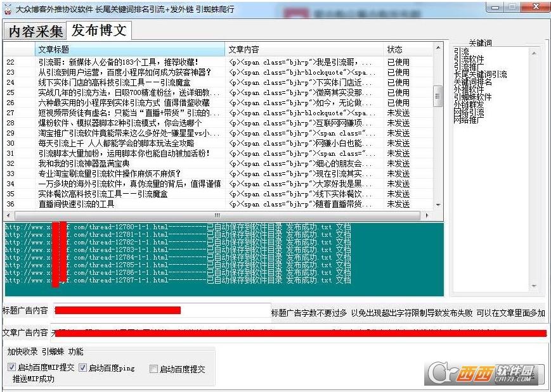Select row 25 实战几年的引流方法 article
This screenshot has height=392, width=551.
coord(218,92)
